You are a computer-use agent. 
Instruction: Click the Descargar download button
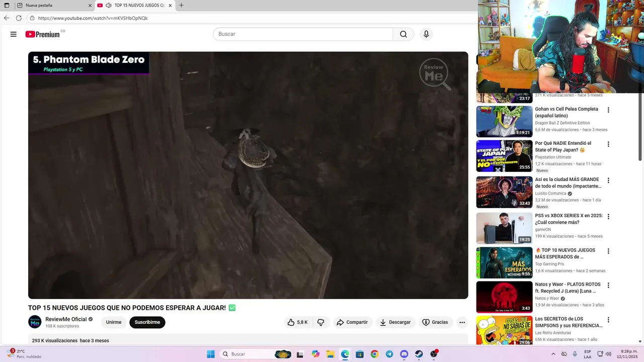pos(395,322)
